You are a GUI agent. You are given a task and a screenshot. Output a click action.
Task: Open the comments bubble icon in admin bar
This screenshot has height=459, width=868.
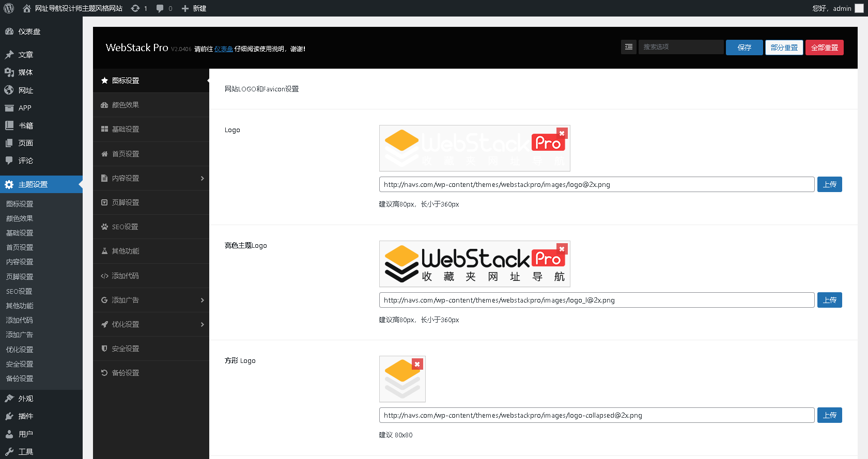pyautogui.click(x=160, y=8)
